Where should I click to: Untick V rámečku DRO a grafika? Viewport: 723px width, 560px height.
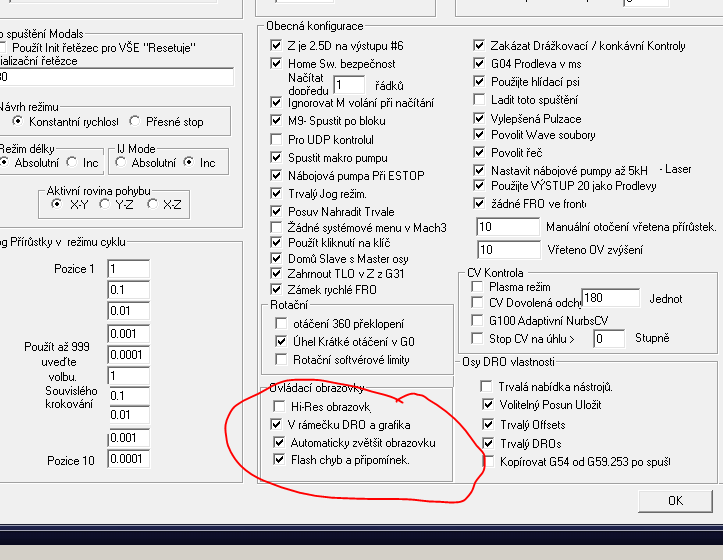coord(280,424)
